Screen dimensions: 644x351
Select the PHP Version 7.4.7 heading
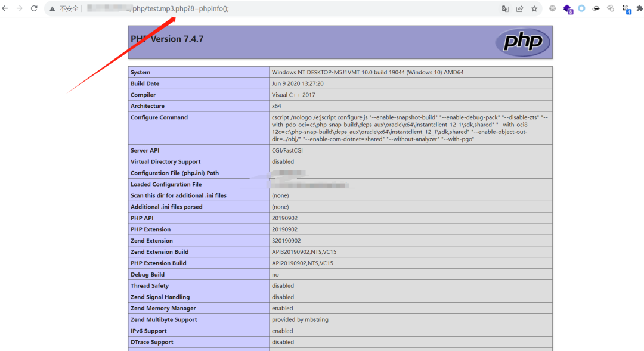[x=167, y=39]
